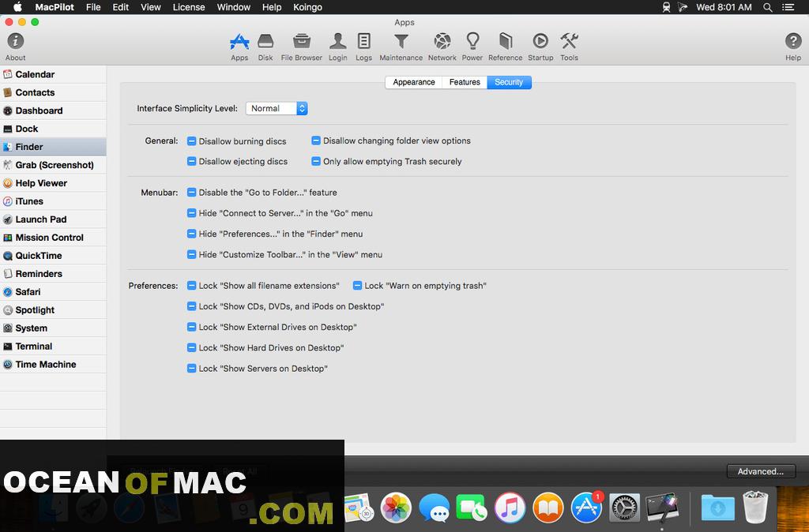Open the Tools section

[x=569, y=47]
